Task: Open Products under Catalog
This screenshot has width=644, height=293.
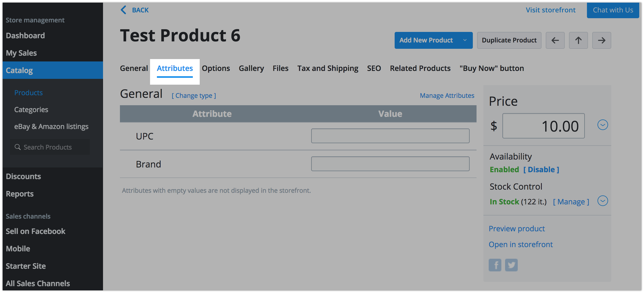Action: [x=29, y=93]
